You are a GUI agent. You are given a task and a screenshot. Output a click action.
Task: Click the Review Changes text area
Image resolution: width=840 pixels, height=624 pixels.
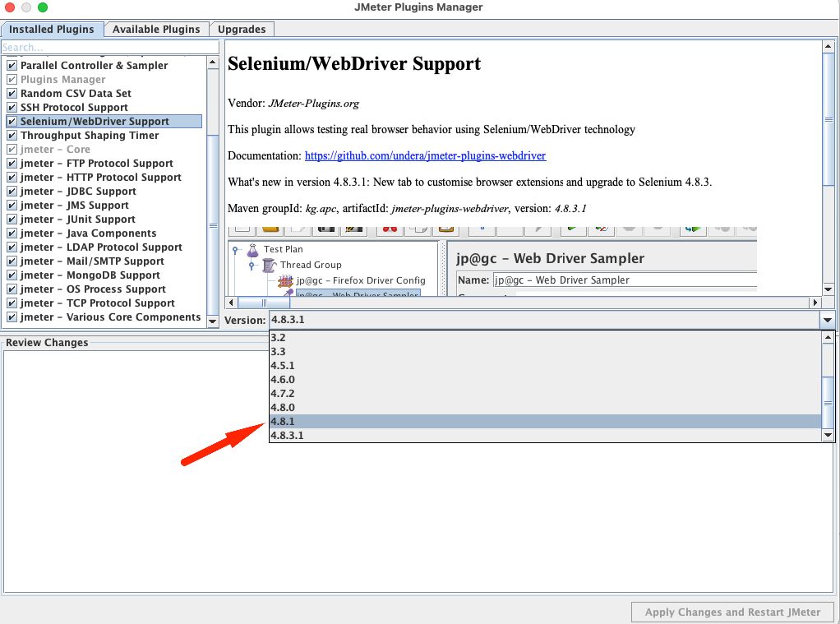(x=418, y=472)
